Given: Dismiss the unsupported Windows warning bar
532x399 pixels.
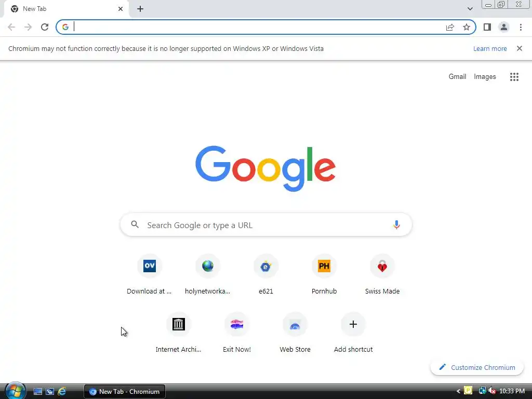Looking at the screenshot, I should click(x=519, y=48).
